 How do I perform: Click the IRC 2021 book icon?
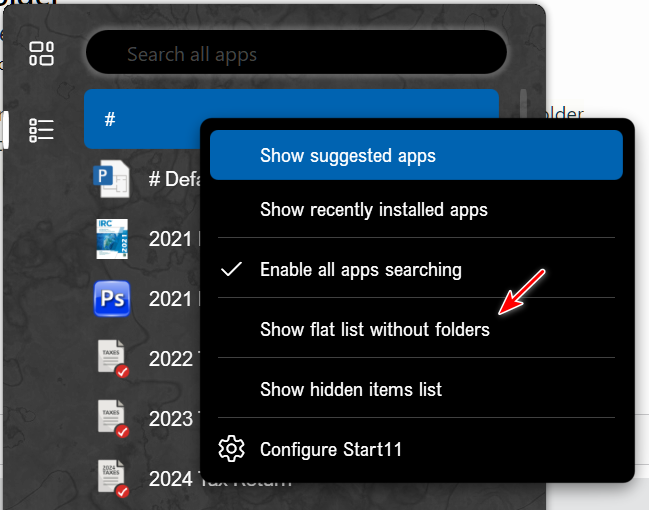112,239
